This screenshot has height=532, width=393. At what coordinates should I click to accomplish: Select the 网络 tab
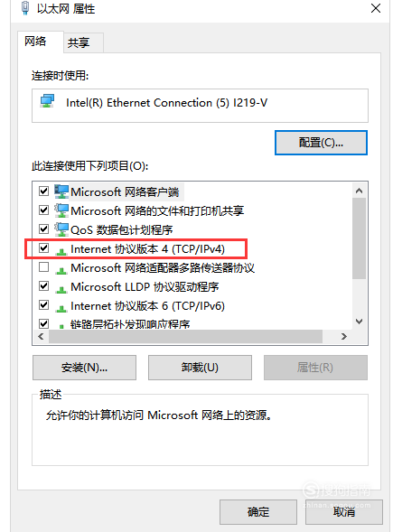pyautogui.click(x=35, y=42)
